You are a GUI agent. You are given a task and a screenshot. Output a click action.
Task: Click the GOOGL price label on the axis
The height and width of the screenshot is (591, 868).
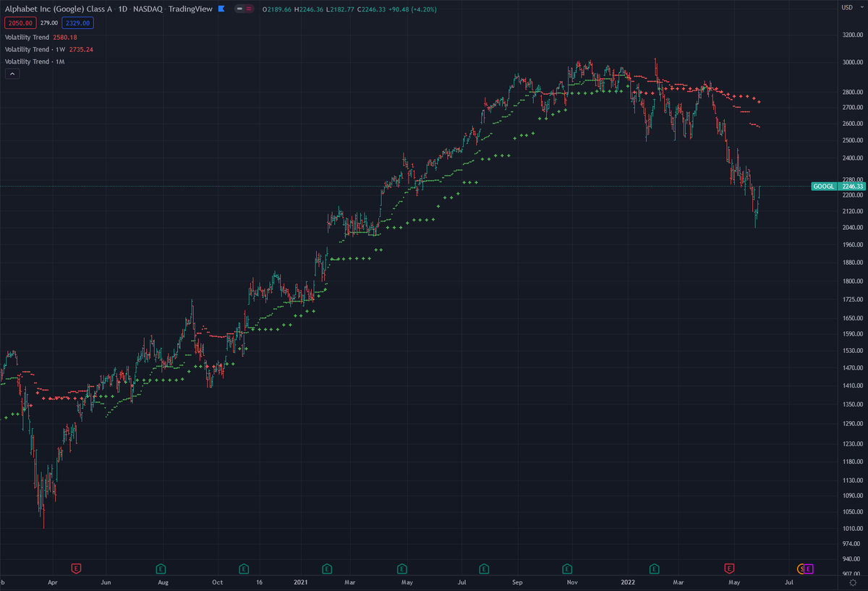pyautogui.click(x=824, y=187)
